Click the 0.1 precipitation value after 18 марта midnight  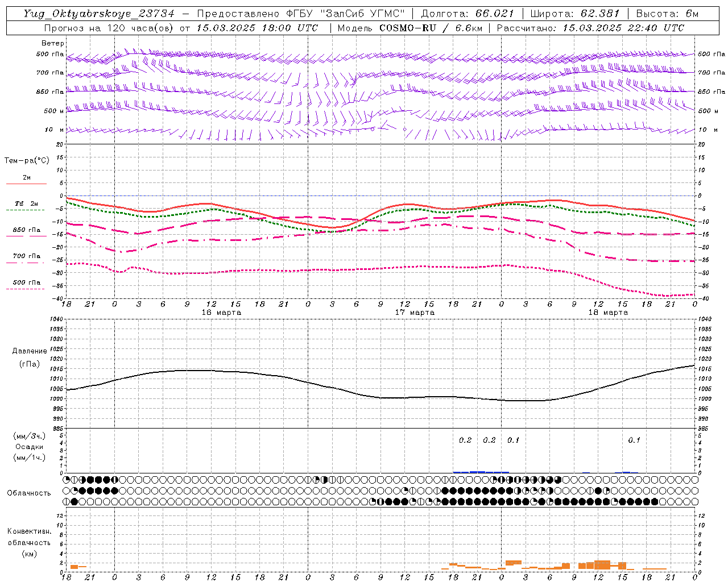coord(513,440)
